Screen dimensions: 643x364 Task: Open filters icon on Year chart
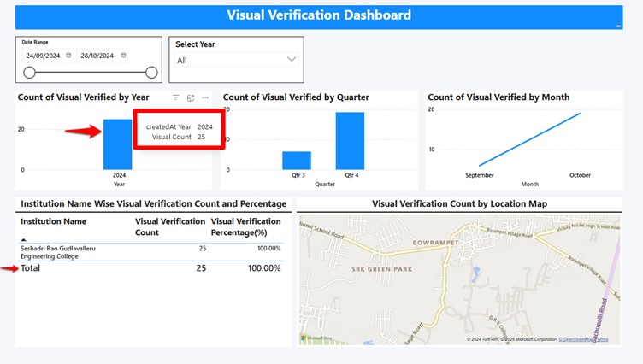tap(176, 98)
